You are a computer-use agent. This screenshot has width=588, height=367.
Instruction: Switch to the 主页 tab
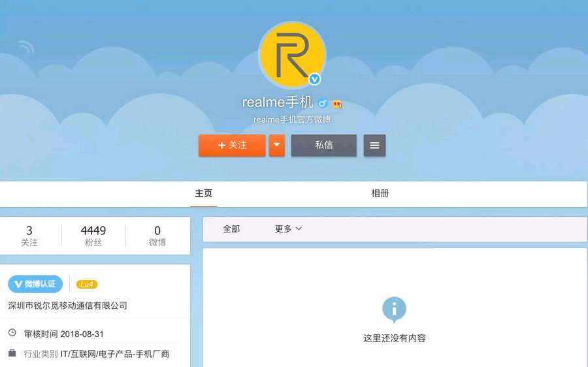coord(204,193)
